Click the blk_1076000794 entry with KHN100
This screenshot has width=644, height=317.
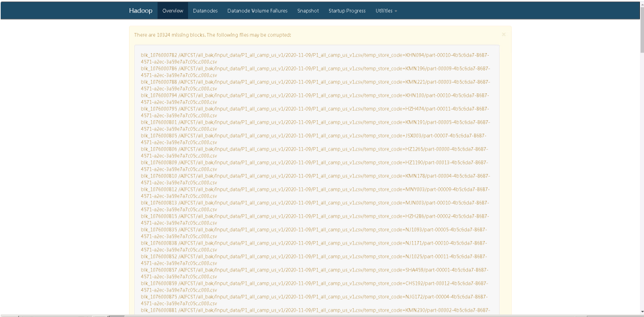coord(315,99)
